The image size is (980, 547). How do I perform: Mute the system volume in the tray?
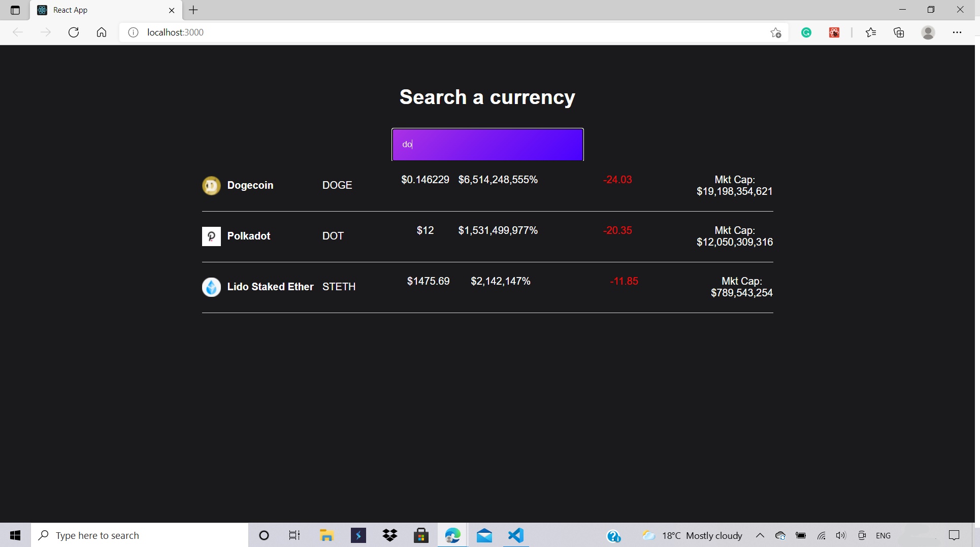coord(841,535)
